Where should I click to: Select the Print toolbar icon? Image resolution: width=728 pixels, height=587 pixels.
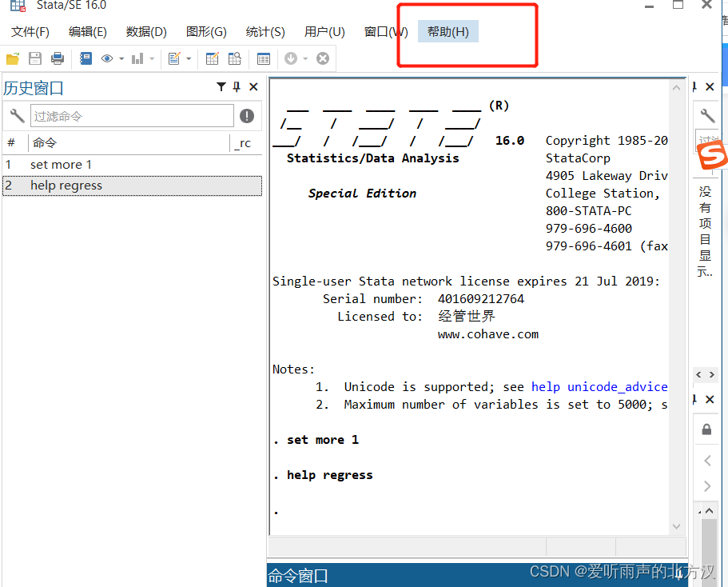[x=57, y=58]
